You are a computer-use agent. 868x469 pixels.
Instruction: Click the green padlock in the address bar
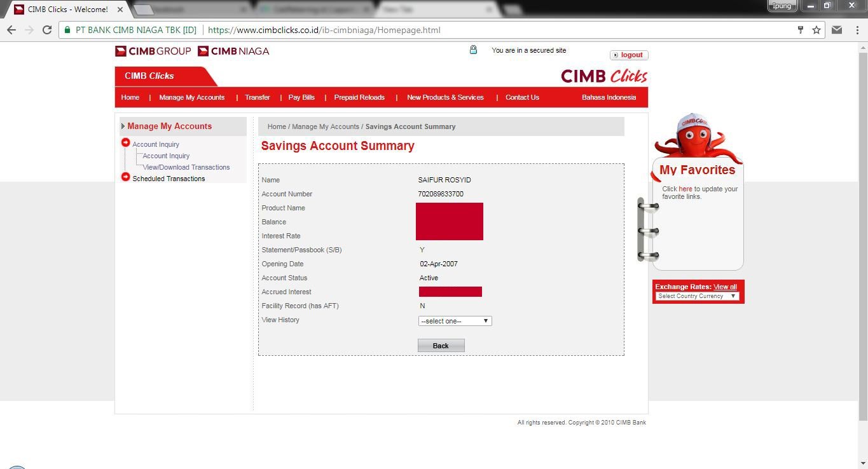pos(67,30)
